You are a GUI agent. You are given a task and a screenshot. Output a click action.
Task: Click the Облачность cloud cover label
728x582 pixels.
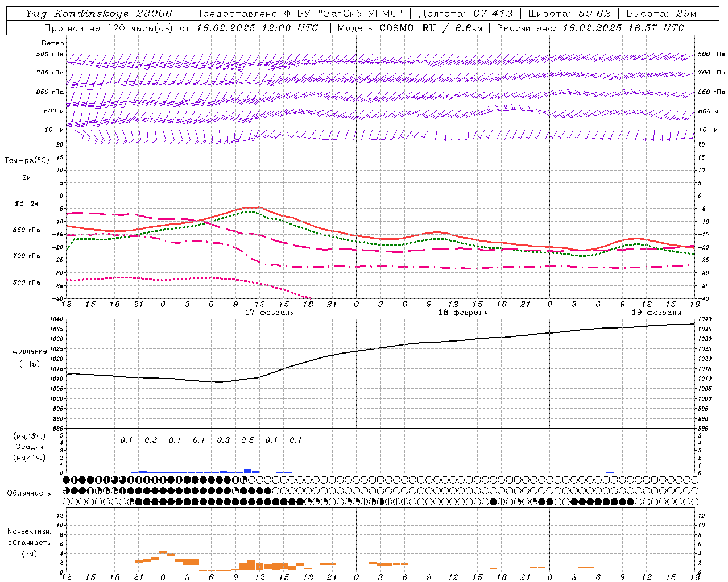[29, 493]
